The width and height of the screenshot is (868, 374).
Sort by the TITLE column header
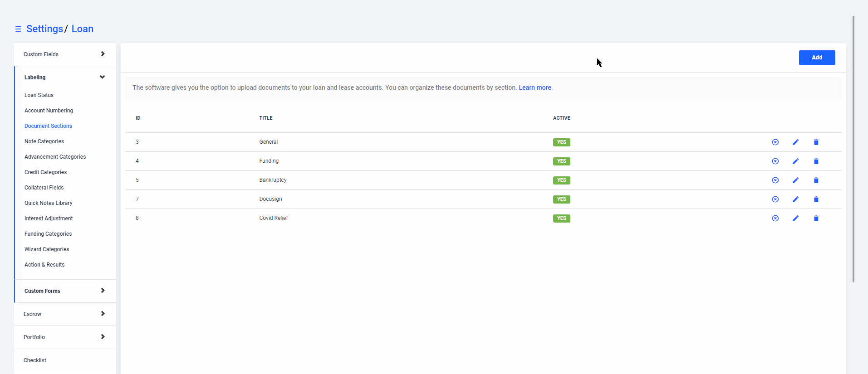(x=266, y=118)
